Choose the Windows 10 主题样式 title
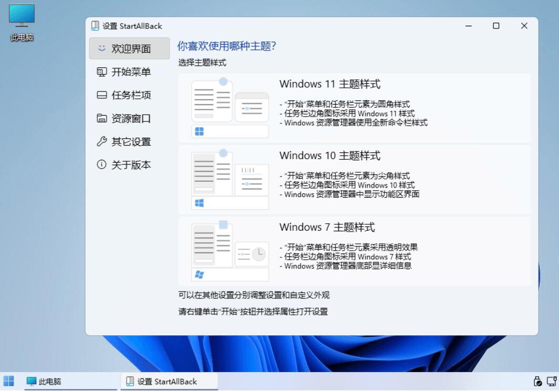This screenshot has height=392, width=559. [330, 156]
